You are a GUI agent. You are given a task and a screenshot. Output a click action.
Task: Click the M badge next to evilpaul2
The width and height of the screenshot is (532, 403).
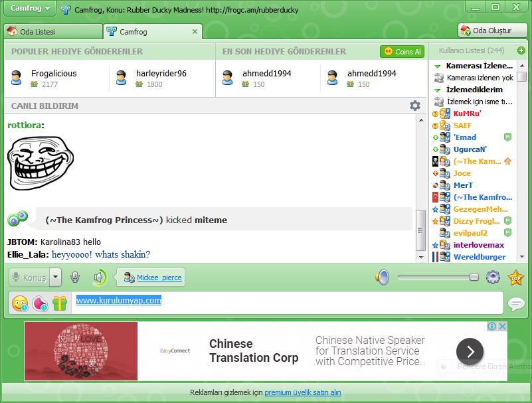pyautogui.click(x=507, y=233)
